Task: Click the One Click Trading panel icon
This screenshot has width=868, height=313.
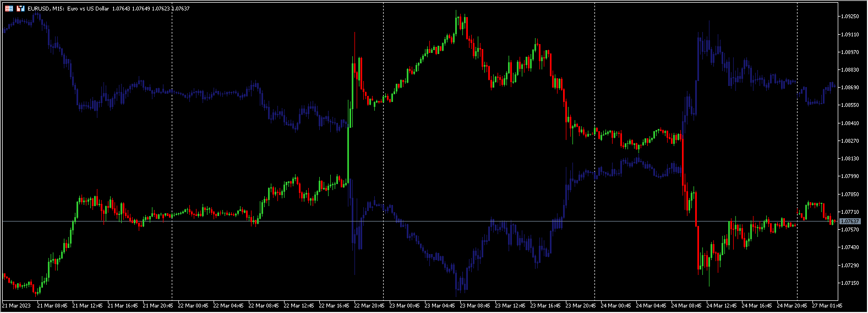Action: pyautogui.click(x=20, y=9)
